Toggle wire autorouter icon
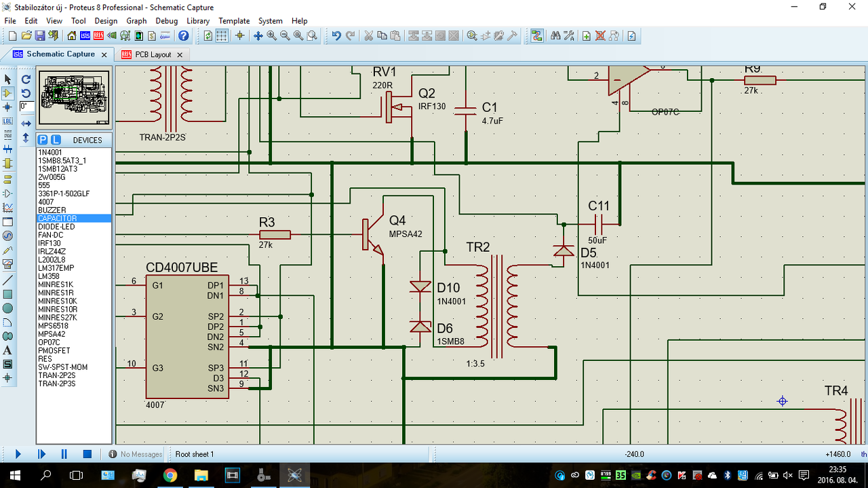The width and height of the screenshot is (868, 488). pos(537,36)
